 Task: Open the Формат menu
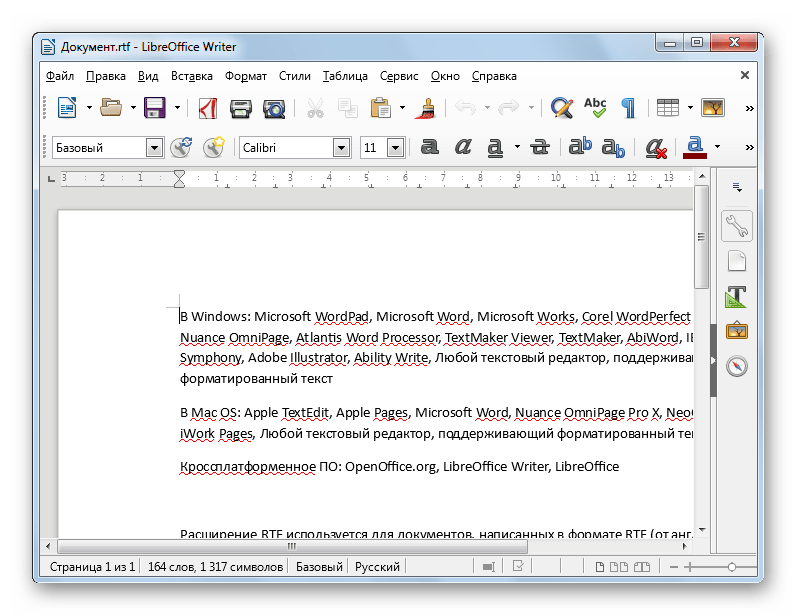click(246, 76)
